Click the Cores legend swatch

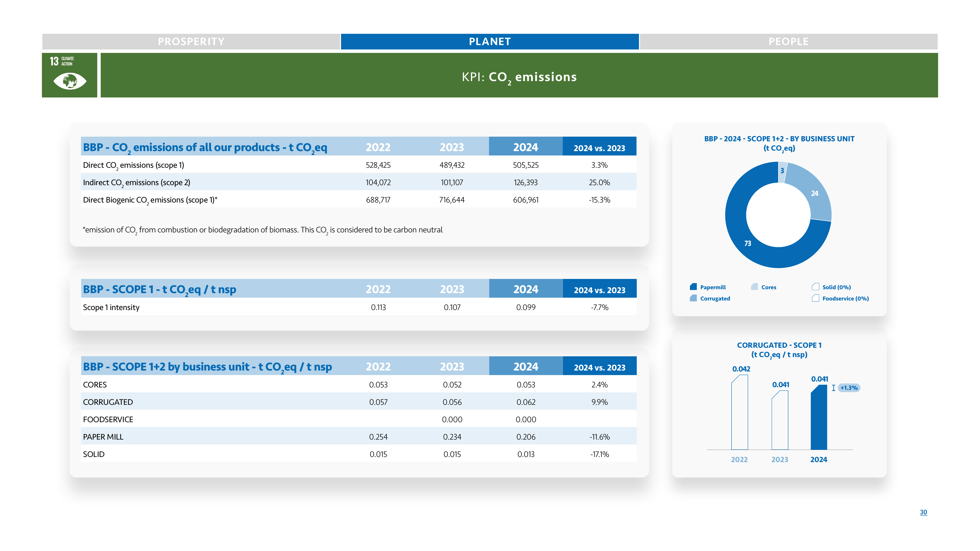pyautogui.click(x=754, y=287)
